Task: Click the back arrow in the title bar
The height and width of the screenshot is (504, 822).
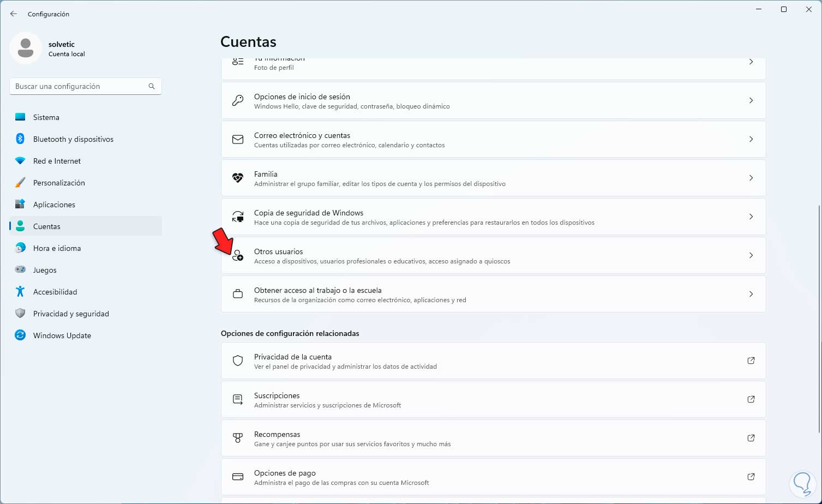Action: click(x=14, y=14)
